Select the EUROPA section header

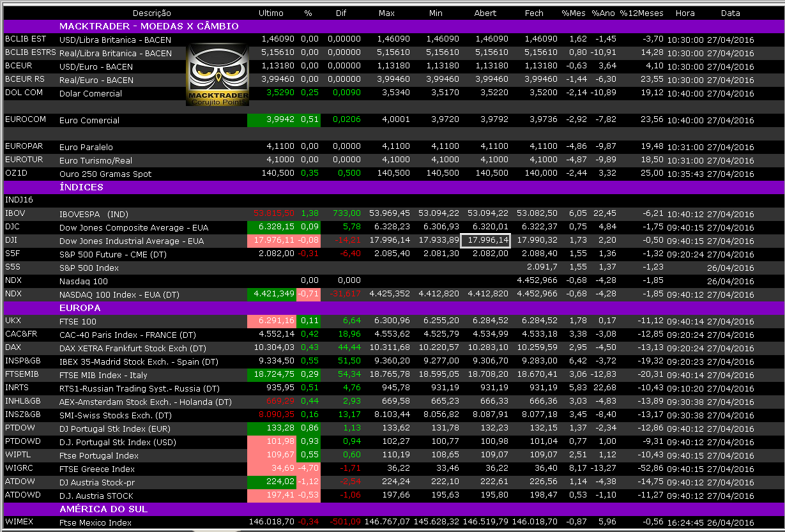pos(80,308)
